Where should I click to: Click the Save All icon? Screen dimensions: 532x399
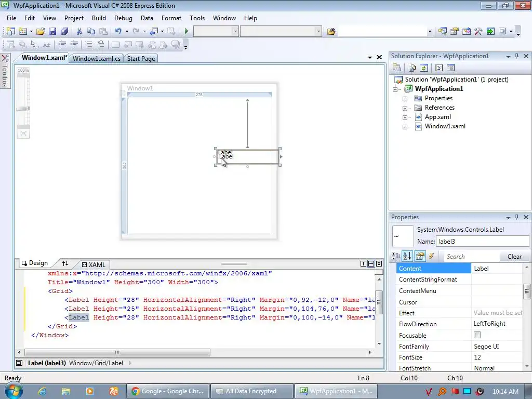64,31
